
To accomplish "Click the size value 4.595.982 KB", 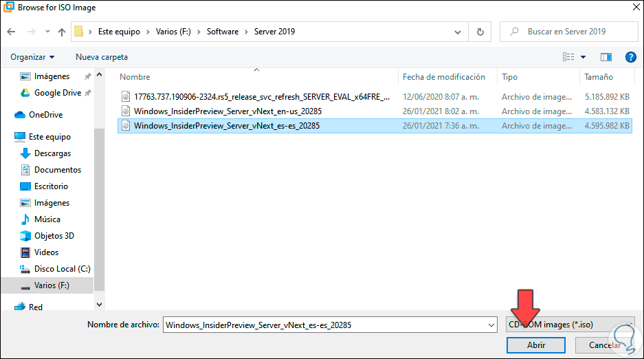I will [x=607, y=126].
